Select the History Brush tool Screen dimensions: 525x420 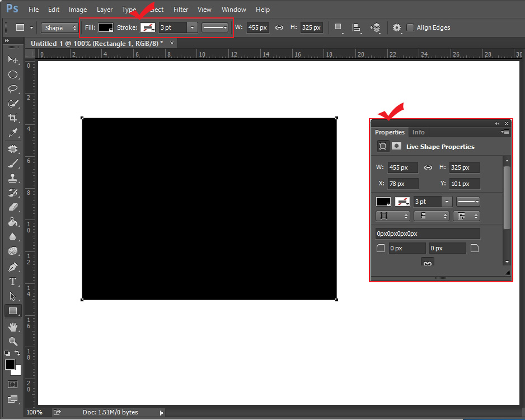(x=13, y=193)
